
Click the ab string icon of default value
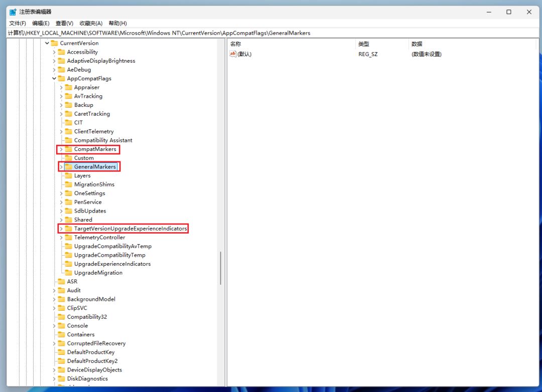coord(233,54)
